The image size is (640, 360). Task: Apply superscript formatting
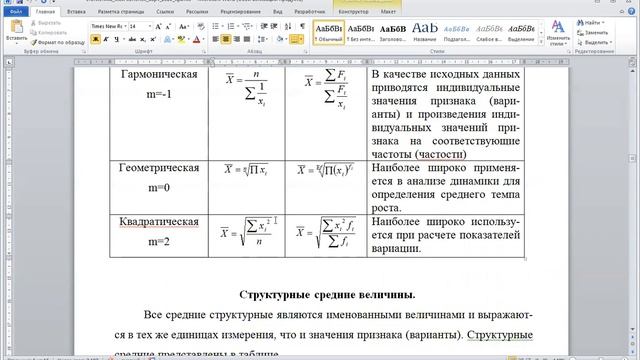pos(153,39)
